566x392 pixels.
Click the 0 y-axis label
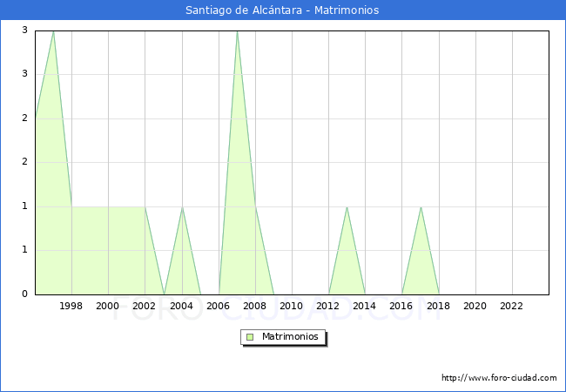25,294
